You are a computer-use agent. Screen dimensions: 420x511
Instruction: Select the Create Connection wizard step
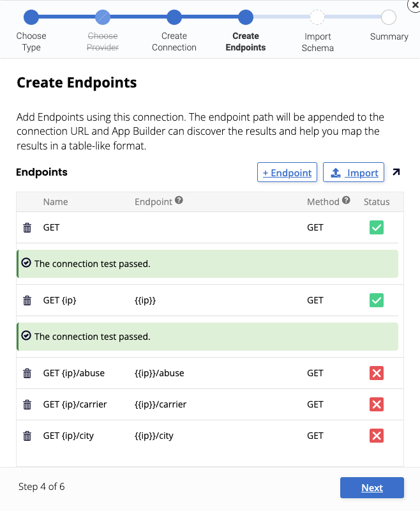174,17
